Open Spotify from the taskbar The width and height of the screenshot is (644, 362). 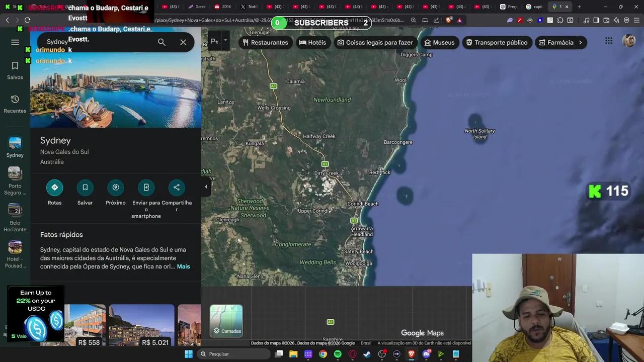click(338, 354)
